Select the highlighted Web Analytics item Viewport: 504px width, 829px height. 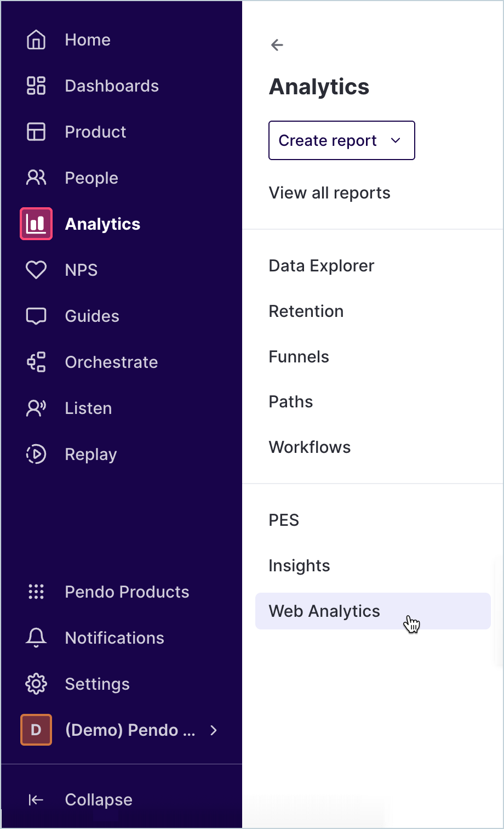[373, 611]
